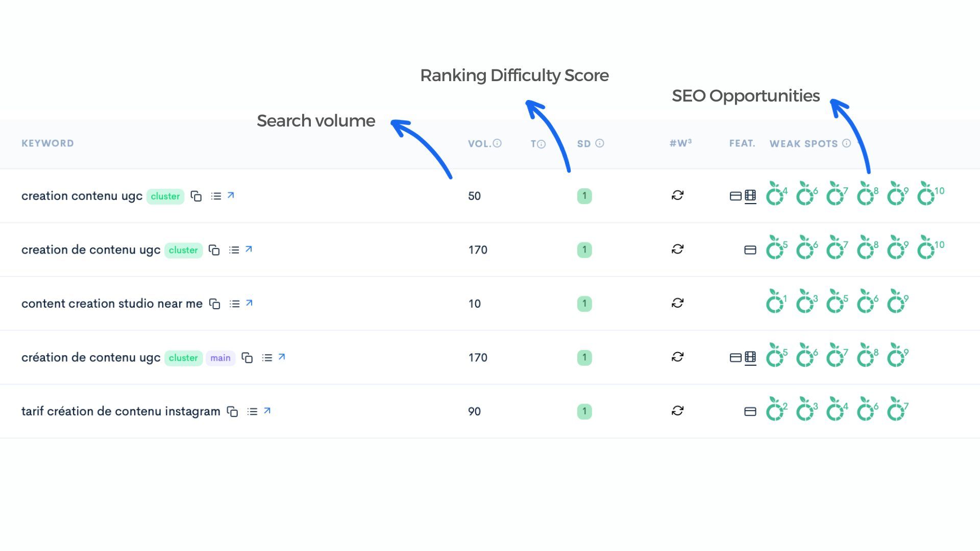Open list icon beside "content creation studio near me"
980x551 pixels.
[234, 303]
